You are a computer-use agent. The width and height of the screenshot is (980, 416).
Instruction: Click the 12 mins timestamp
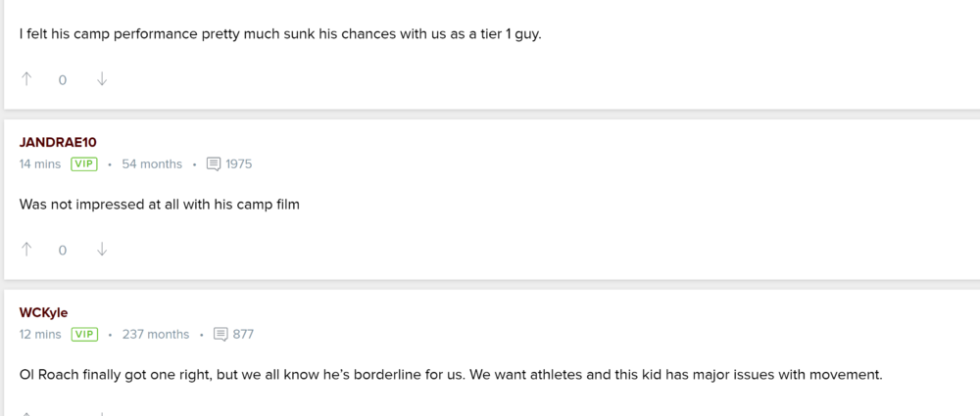pyautogui.click(x=40, y=335)
